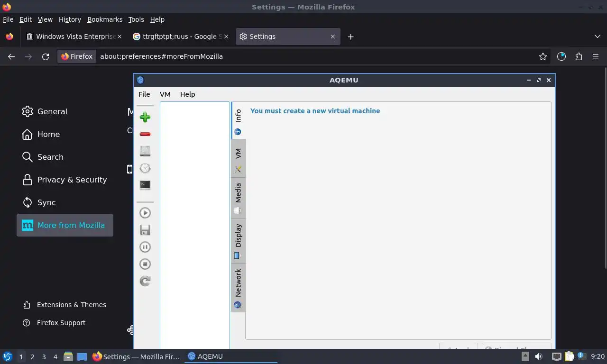Open Home settings category
This screenshot has width=607, height=364.
64,134
